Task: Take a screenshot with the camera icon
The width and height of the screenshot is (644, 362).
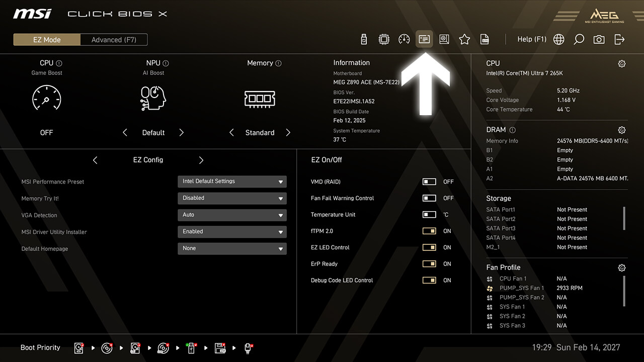Action: coord(599,39)
